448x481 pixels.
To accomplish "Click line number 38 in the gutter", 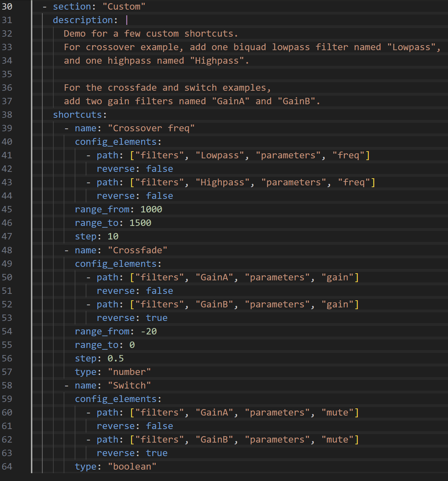I will [7, 115].
